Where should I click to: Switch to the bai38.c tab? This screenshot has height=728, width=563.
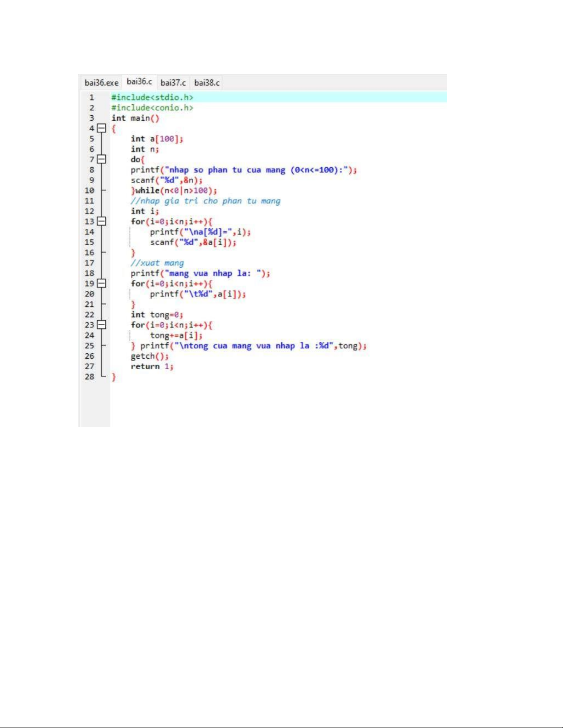coord(207,83)
